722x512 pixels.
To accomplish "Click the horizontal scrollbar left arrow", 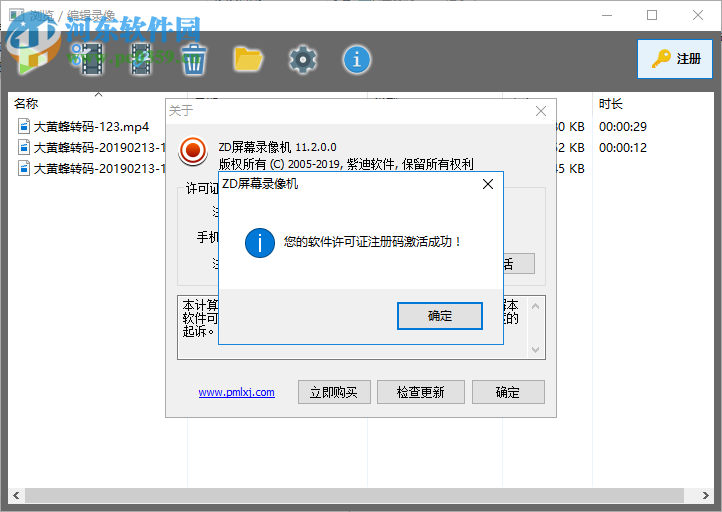I will [16, 495].
